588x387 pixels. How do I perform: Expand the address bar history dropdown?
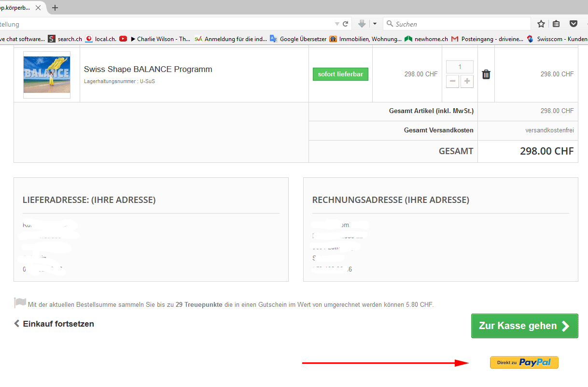click(x=337, y=24)
